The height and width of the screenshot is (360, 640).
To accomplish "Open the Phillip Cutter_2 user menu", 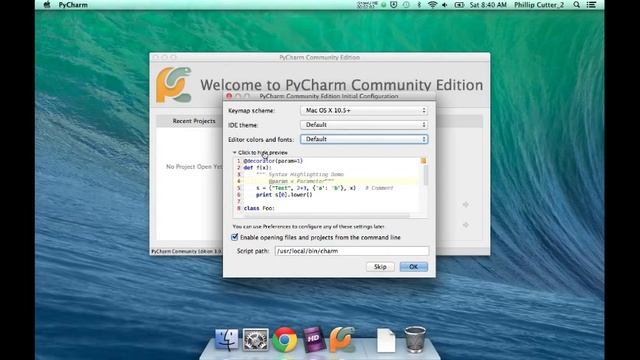I will click(539, 5).
